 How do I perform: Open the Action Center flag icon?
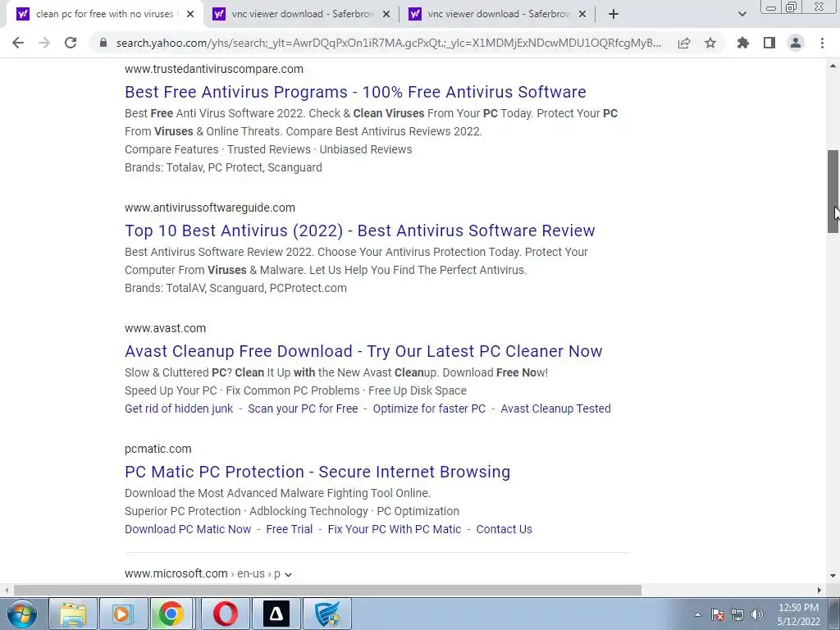(718, 614)
